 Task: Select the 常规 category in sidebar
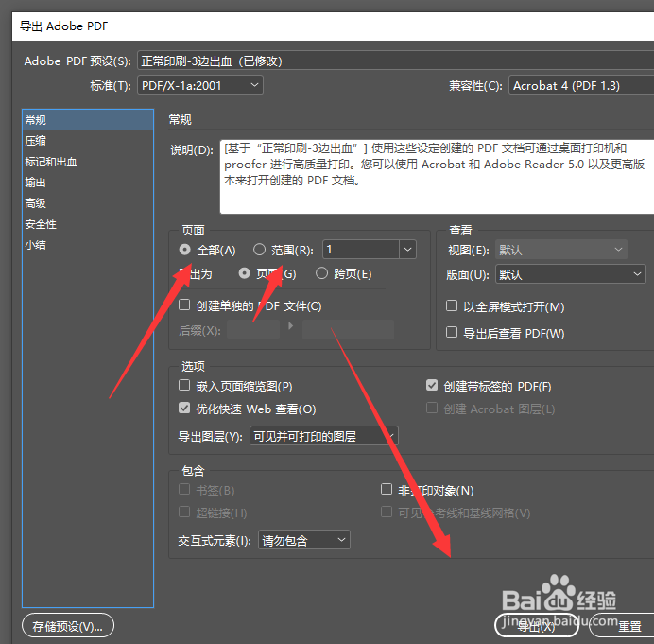(x=88, y=120)
